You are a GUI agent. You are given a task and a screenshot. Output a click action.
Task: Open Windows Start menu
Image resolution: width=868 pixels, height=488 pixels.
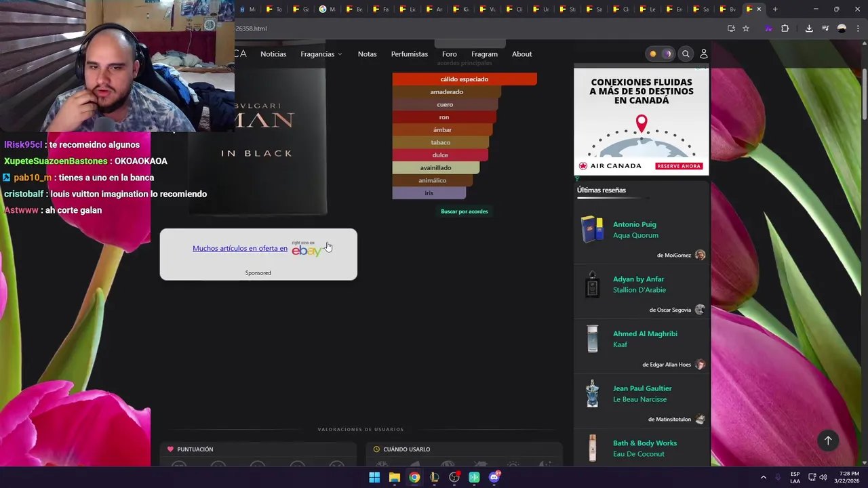click(374, 477)
